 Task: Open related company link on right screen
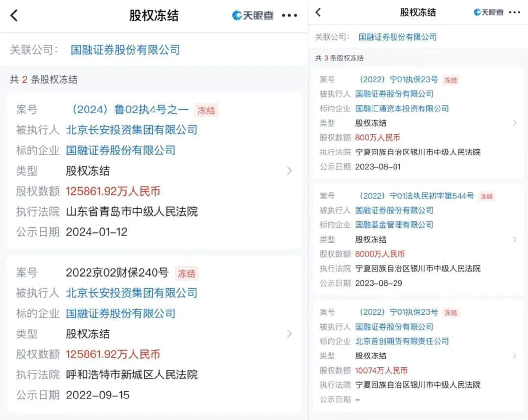(x=397, y=37)
